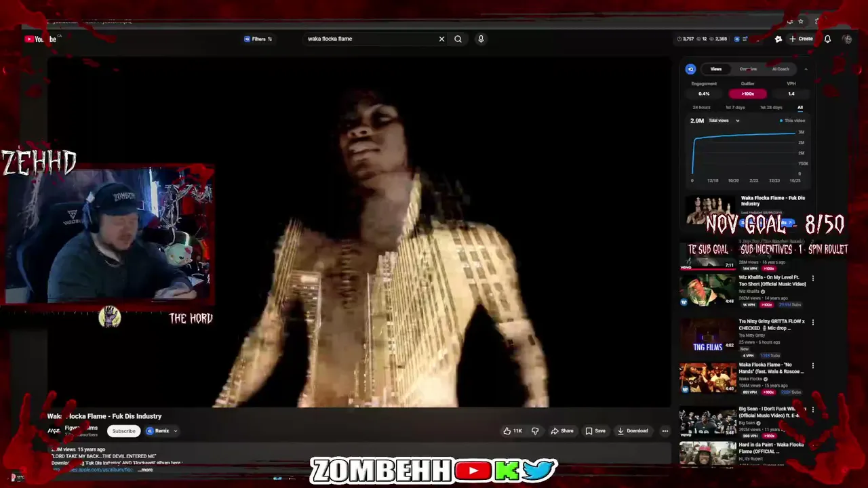Select the 1st 7 days range
Viewport: 868px width, 488px height.
735,107
